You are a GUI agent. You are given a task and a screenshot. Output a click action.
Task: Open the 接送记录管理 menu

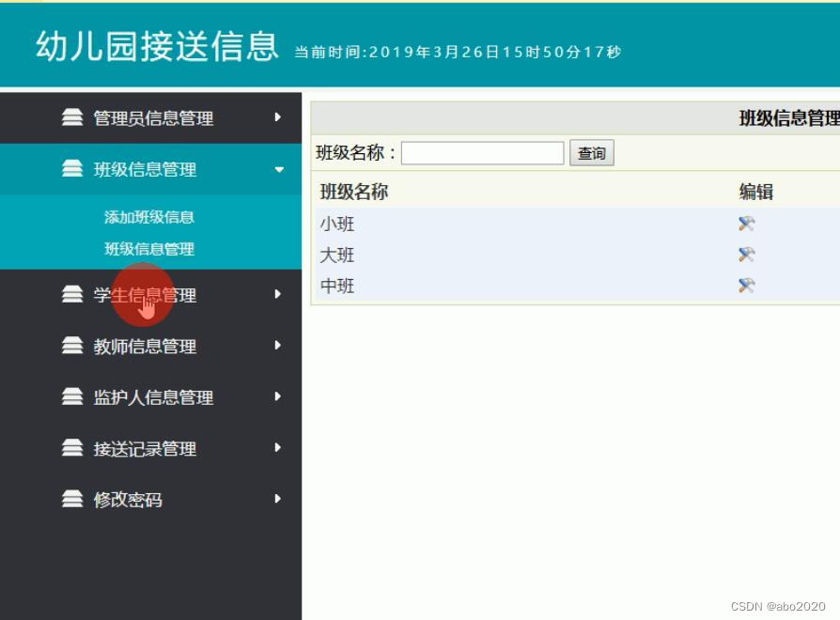click(x=150, y=448)
